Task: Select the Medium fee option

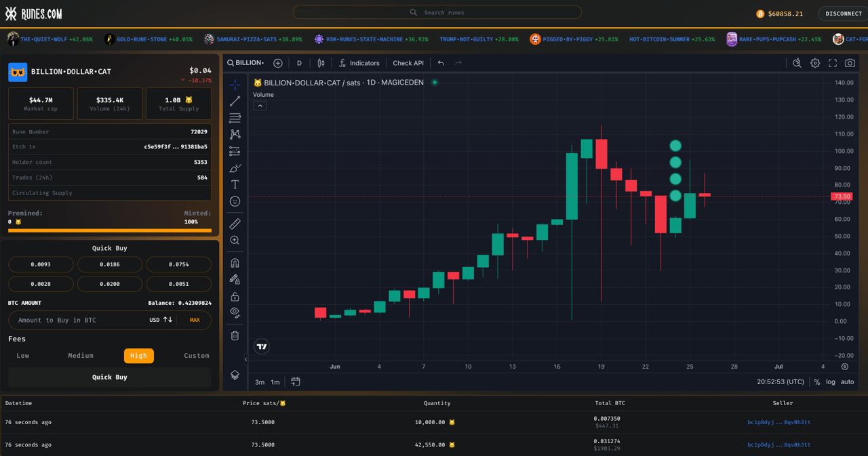Action: (x=81, y=356)
